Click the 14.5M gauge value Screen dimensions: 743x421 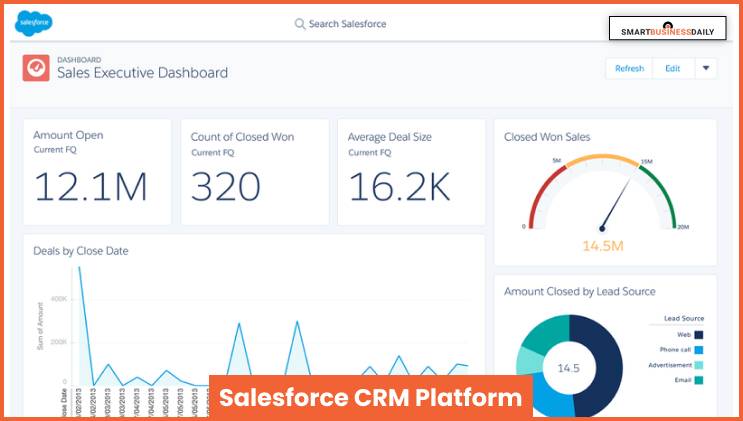point(603,246)
